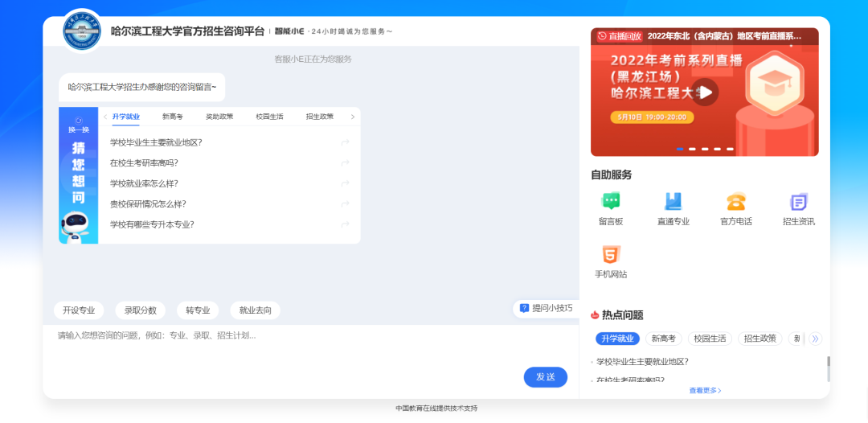Go to the last carousel slide dot
868x423 pixels.
coord(730,149)
